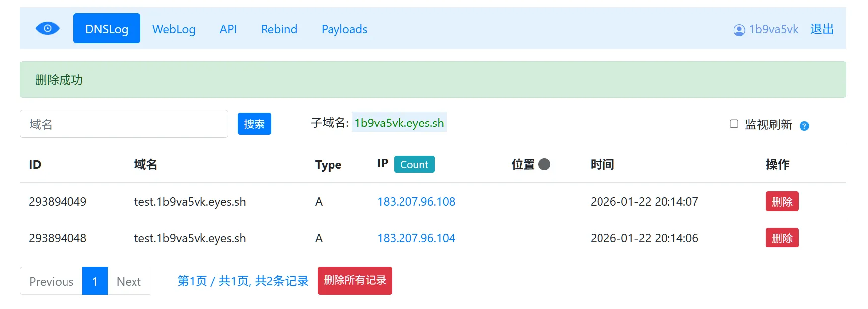Click 删除所有记录 to delete all records
This screenshot has height=309, width=868.
coord(354,281)
